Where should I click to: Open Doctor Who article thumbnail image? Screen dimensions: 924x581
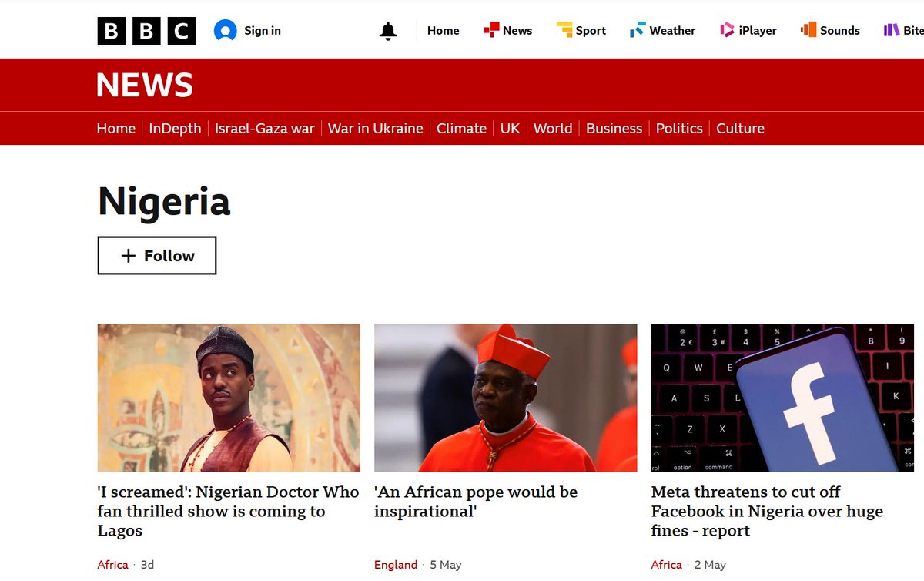pyautogui.click(x=229, y=398)
